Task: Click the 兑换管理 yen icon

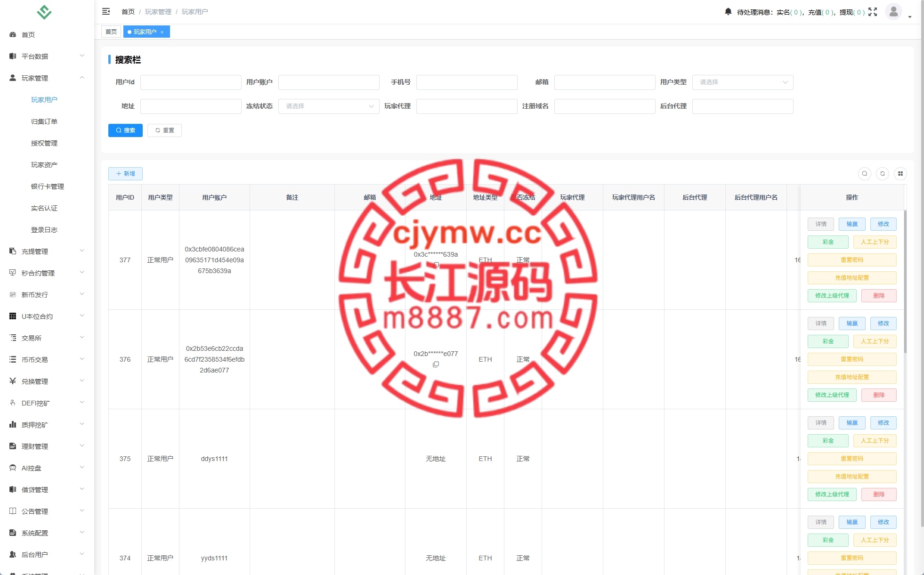Action: (x=13, y=381)
